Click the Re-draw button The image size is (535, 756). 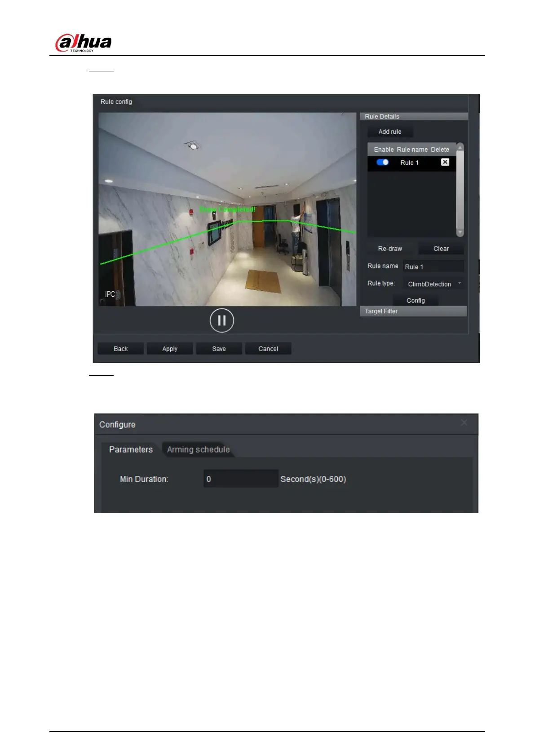click(x=389, y=249)
